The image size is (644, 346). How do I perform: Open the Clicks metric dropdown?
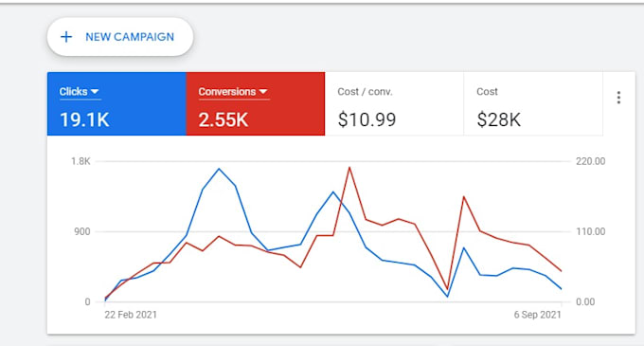pos(80,92)
